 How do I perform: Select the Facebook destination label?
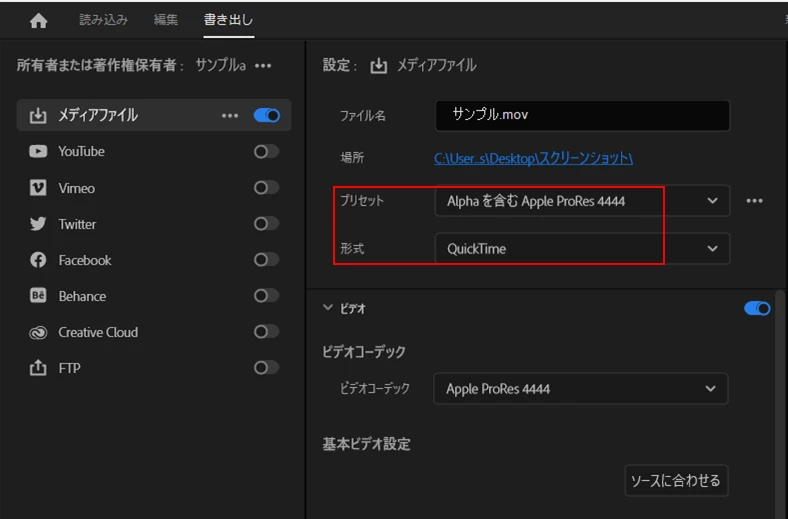(x=85, y=260)
